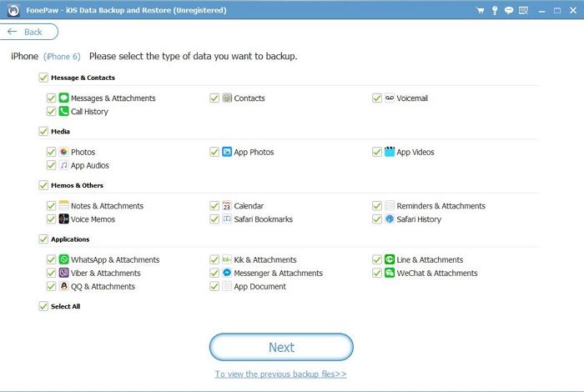Click the Call History phone icon

click(63, 111)
